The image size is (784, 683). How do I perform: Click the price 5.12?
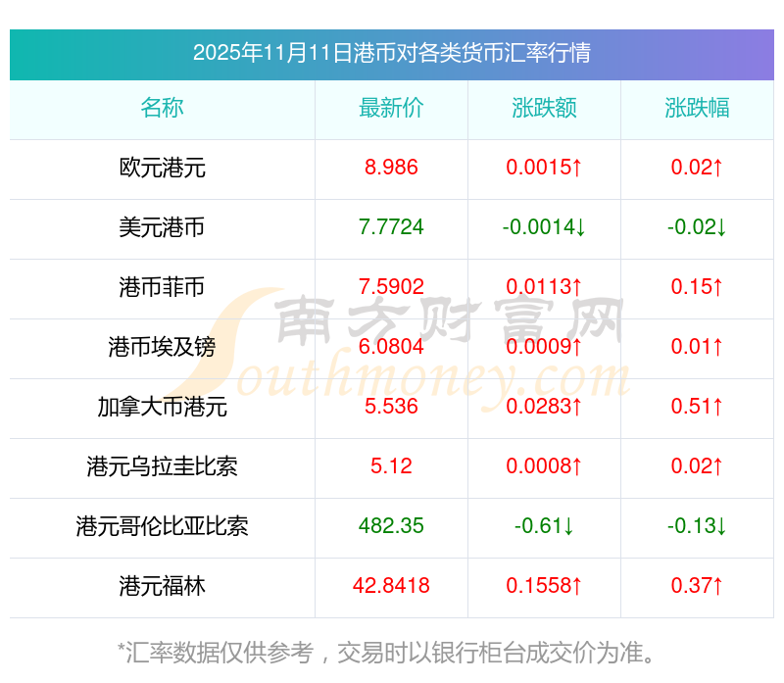391,466
